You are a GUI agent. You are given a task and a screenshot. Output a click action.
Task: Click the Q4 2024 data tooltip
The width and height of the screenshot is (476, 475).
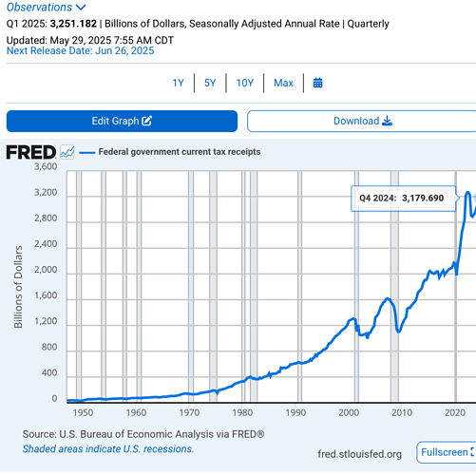click(403, 199)
